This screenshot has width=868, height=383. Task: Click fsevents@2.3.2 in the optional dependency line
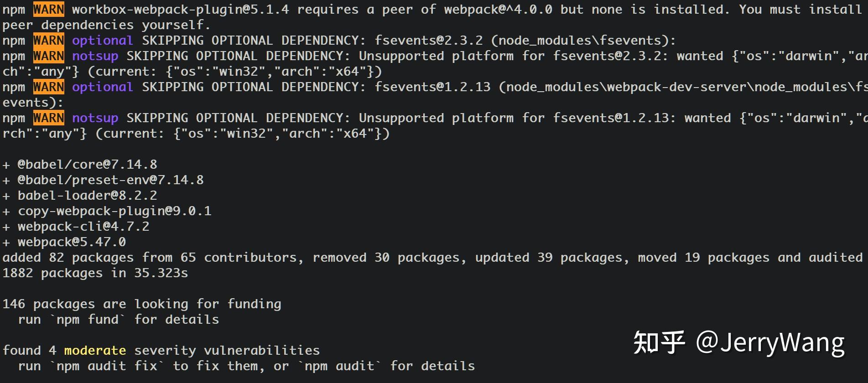428,41
